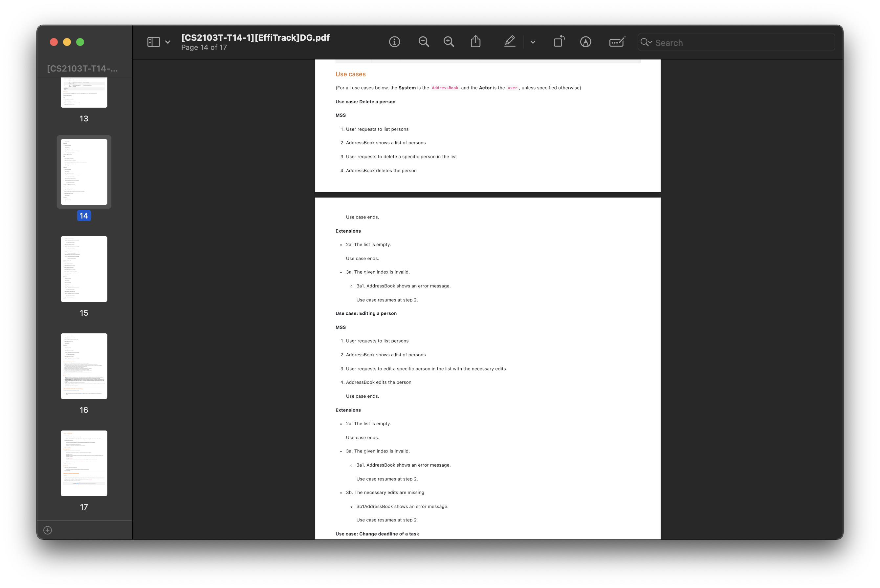Select the Highlight pen tool

click(x=510, y=42)
